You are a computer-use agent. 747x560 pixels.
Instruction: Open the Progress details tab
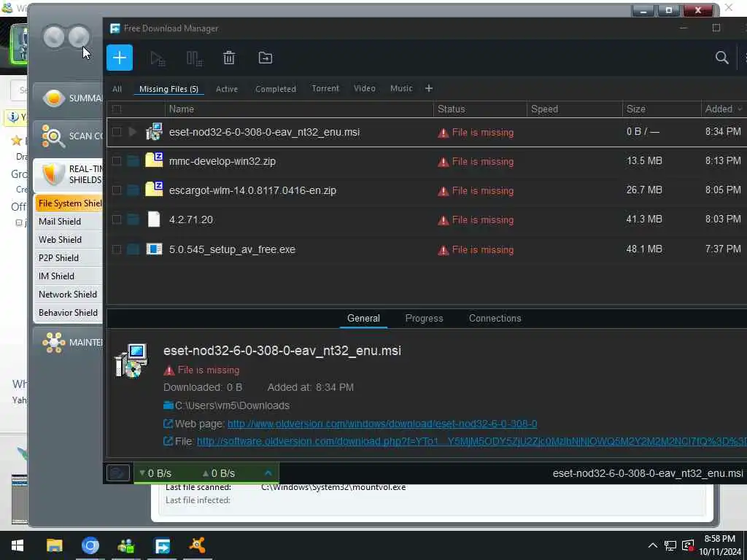pos(424,318)
